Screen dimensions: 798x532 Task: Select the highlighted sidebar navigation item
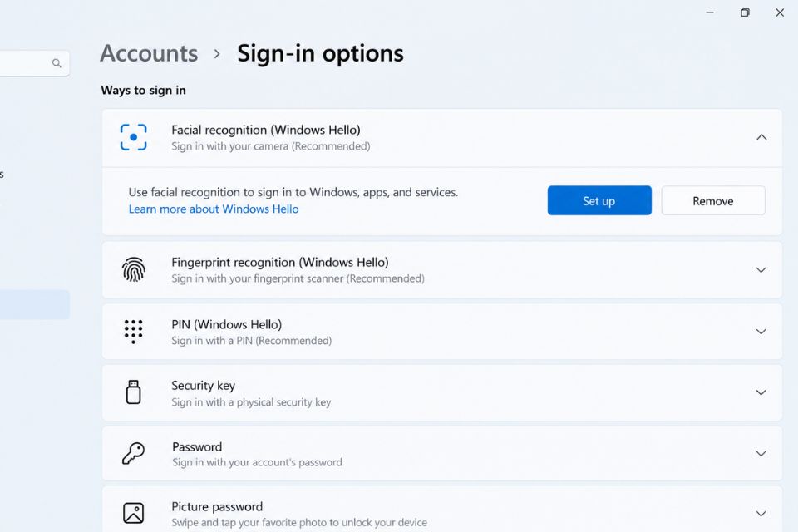[x=35, y=304]
